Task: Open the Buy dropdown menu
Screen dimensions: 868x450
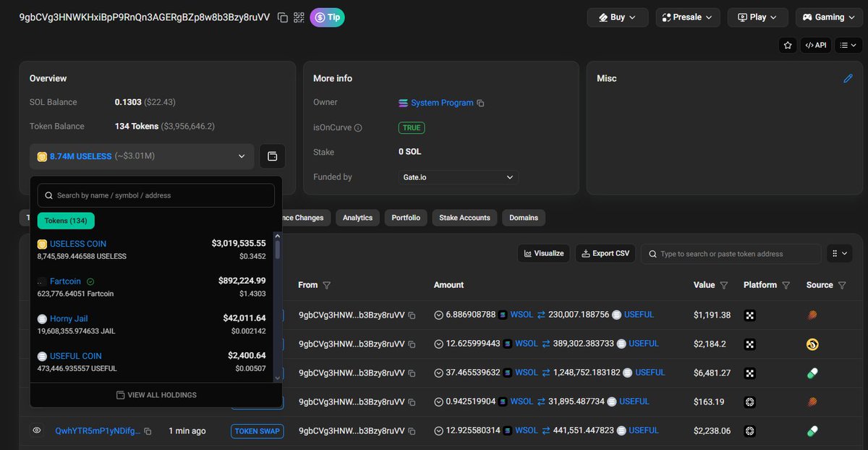Action: [617, 17]
